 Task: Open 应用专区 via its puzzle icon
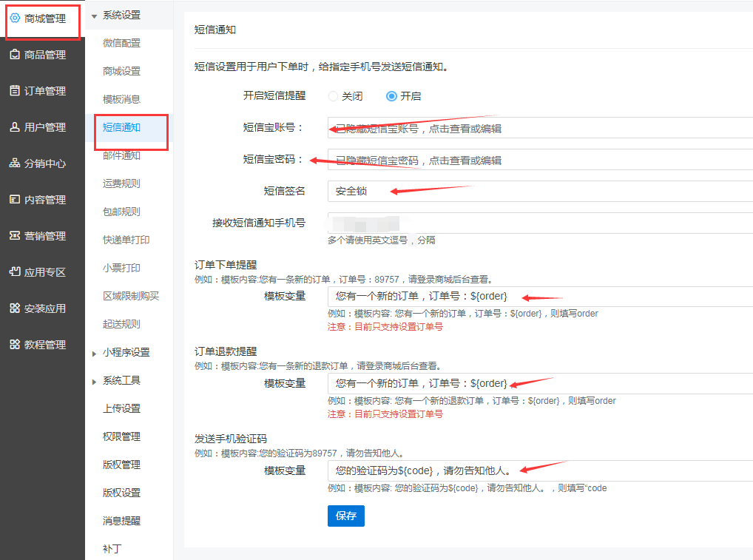point(15,272)
